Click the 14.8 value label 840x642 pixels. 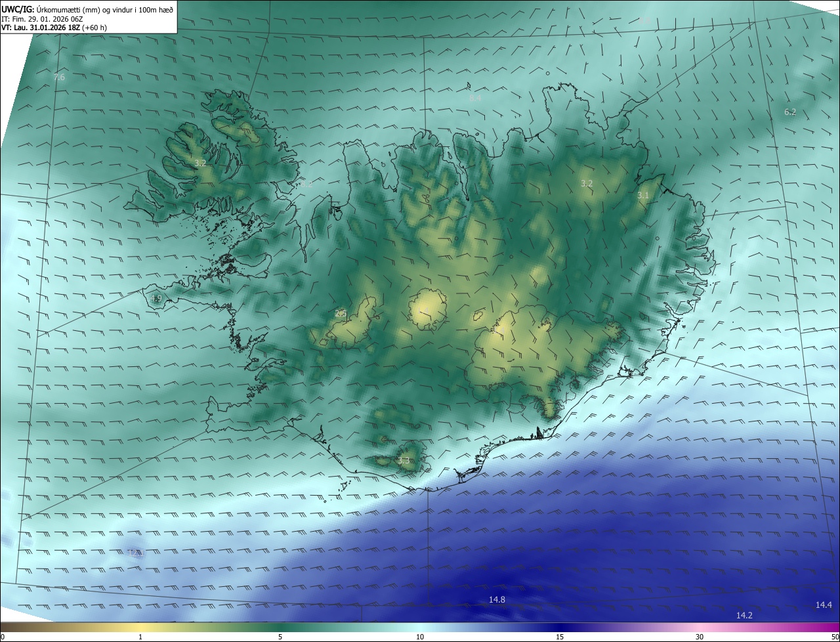[x=497, y=599]
